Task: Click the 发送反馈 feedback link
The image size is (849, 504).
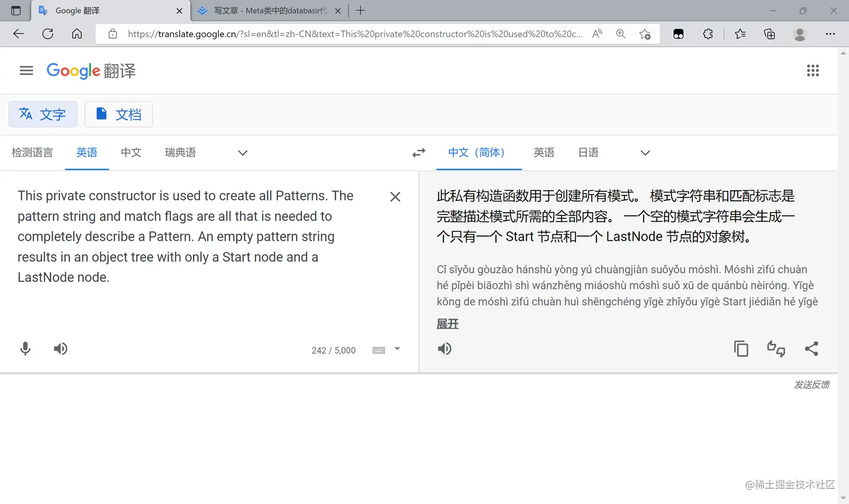Action: [x=811, y=384]
